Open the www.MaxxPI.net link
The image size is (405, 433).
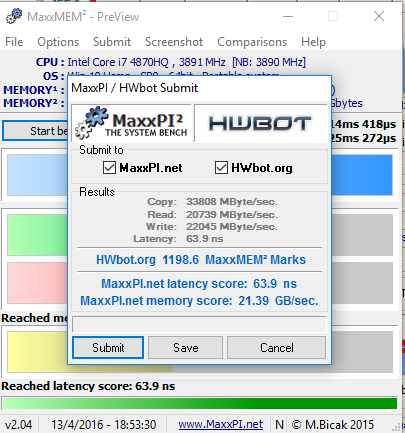(x=220, y=424)
